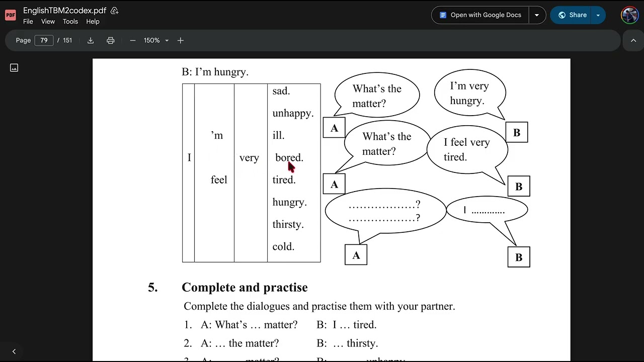Click the word 'ill.' in the table
644x362 pixels.
pyautogui.click(x=278, y=135)
